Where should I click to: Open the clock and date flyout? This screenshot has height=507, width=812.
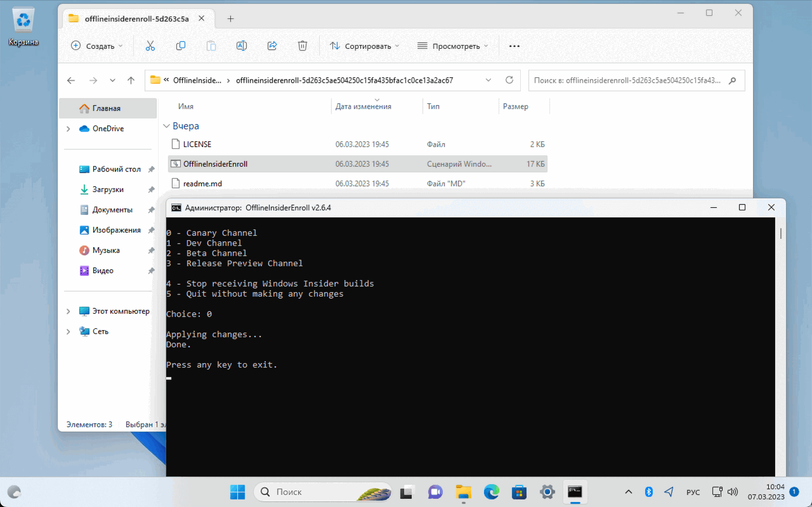pyautogui.click(x=766, y=492)
